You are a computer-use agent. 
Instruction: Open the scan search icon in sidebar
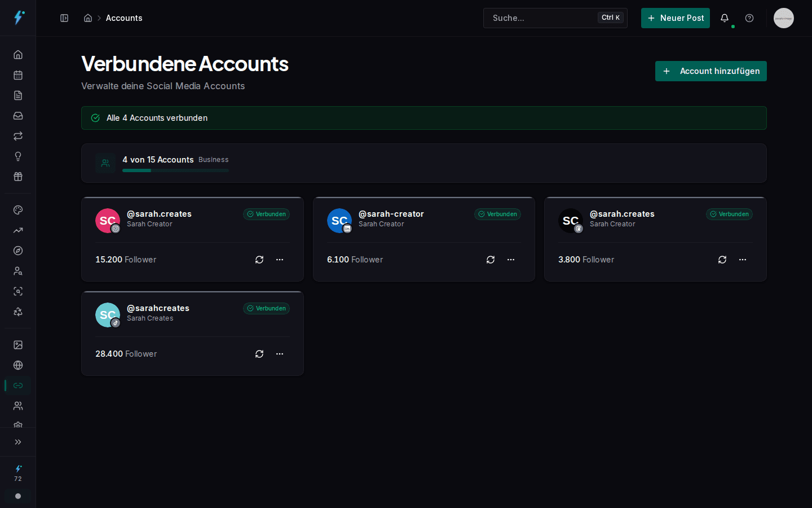tap(18, 291)
